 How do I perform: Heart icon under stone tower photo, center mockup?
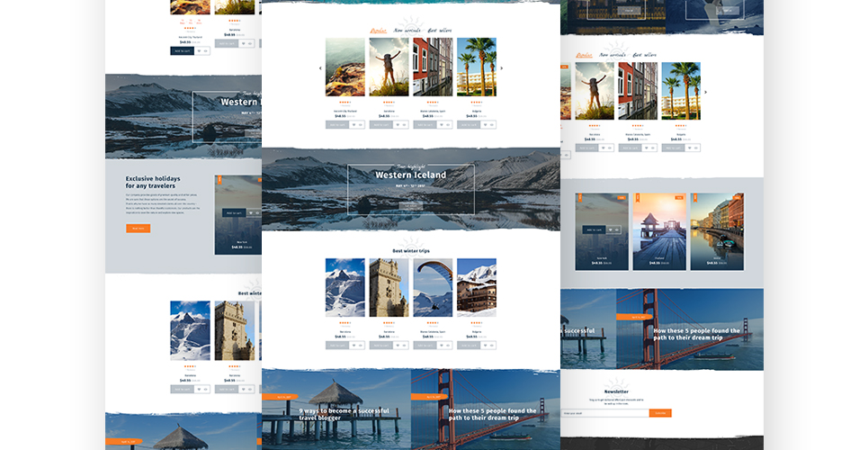(x=398, y=346)
